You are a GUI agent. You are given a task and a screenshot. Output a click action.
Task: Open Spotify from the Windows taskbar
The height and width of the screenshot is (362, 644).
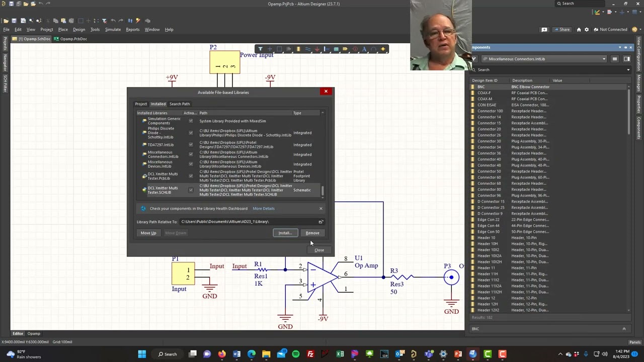[295, 354]
